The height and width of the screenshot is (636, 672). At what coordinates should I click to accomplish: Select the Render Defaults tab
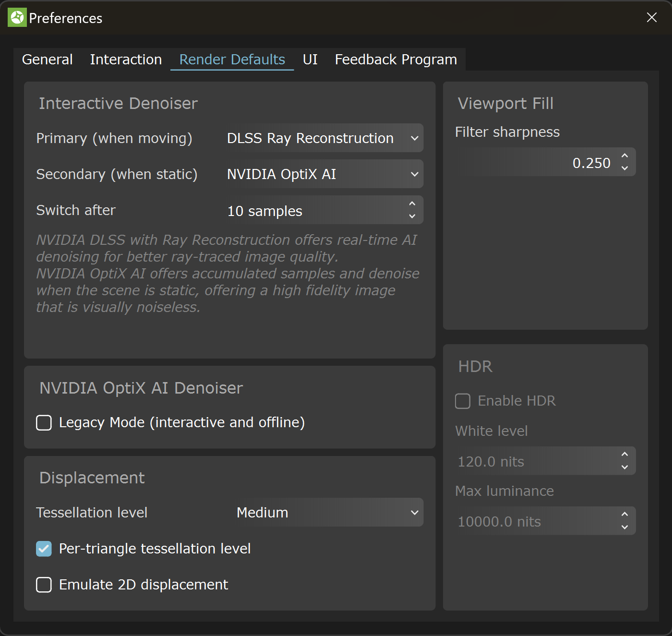tap(232, 60)
